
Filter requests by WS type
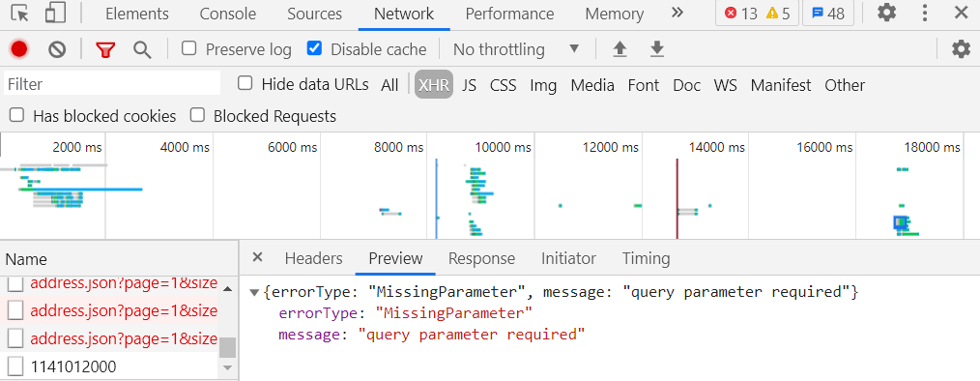click(x=726, y=85)
